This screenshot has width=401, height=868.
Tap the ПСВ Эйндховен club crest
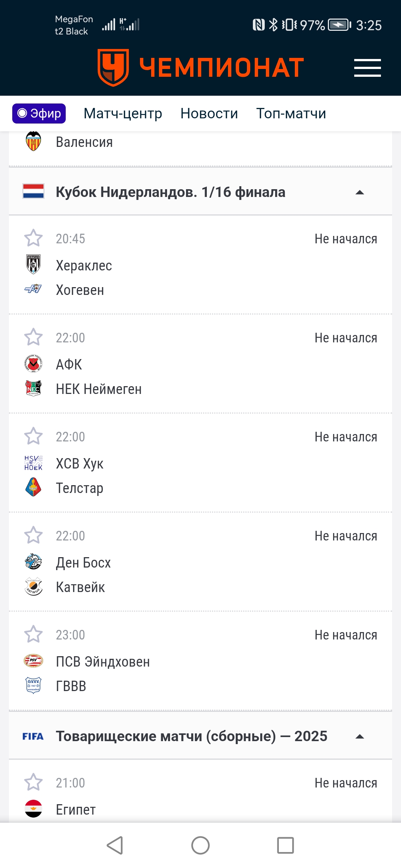[33, 661]
